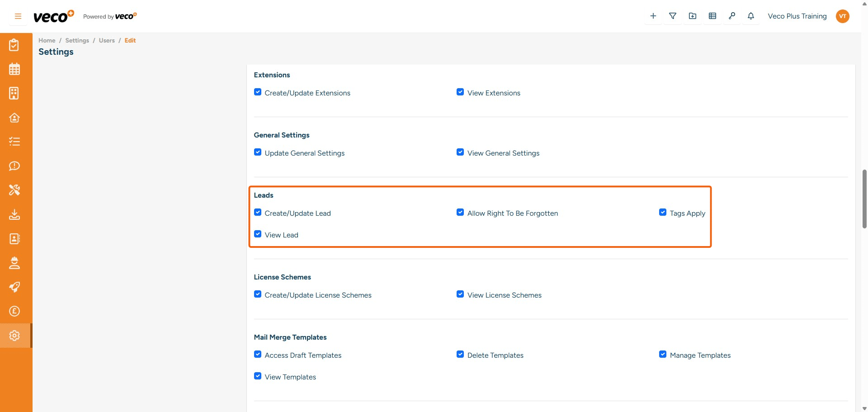The height and width of the screenshot is (412, 868).
Task: Open the VT user avatar menu
Action: pyautogui.click(x=843, y=16)
